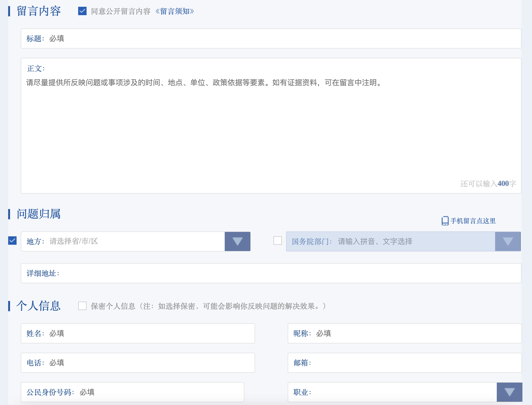
Task: Expand the 国务院部门 dropdown arrow
Action: pyautogui.click(x=508, y=241)
